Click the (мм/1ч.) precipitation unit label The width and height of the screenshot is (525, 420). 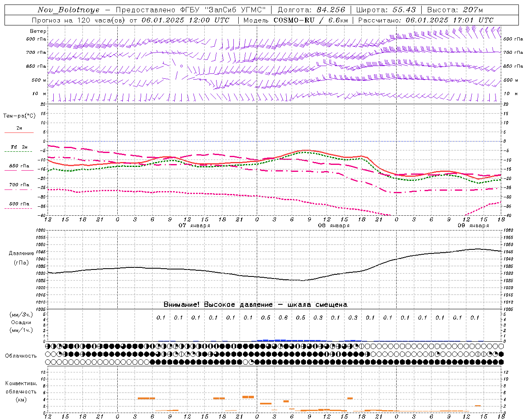21,330
